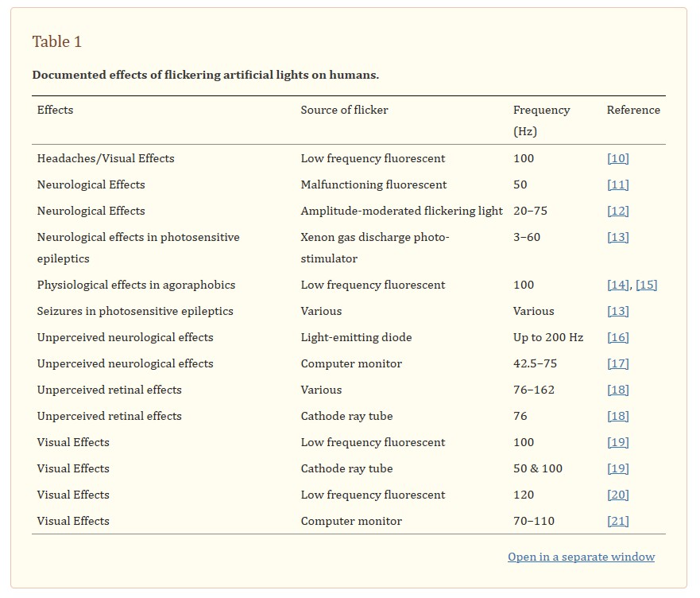700x598 pixels.
Task: Open reference [13] in seizures row
Action: click(618, 312)
